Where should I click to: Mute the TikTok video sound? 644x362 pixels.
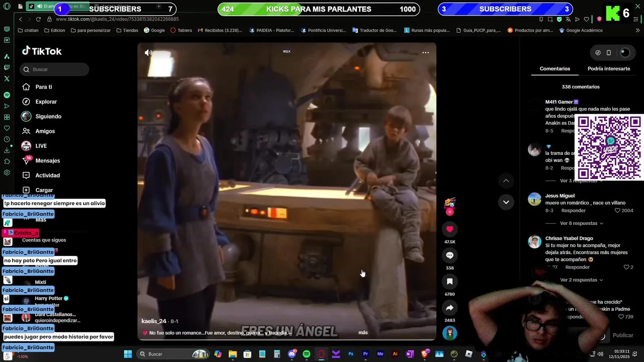pos(148,52)
